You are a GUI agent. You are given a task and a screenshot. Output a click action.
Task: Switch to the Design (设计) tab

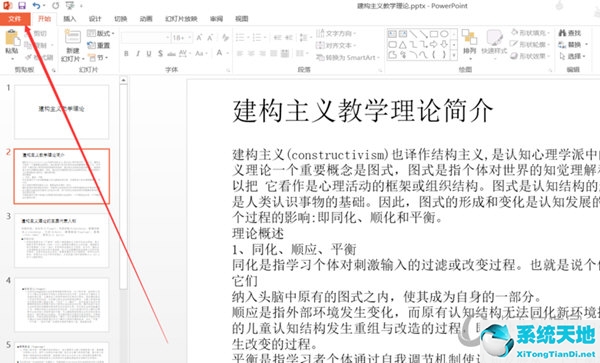[95, 19]
